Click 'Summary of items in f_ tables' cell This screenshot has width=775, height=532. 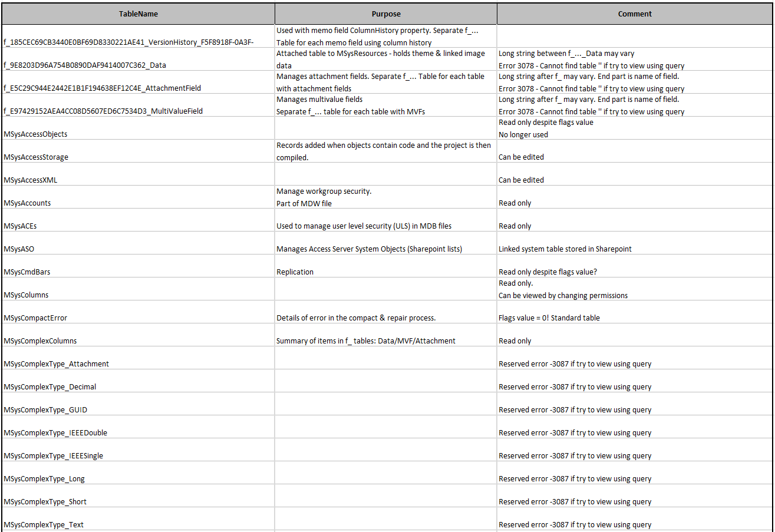[x=386, y=335]
